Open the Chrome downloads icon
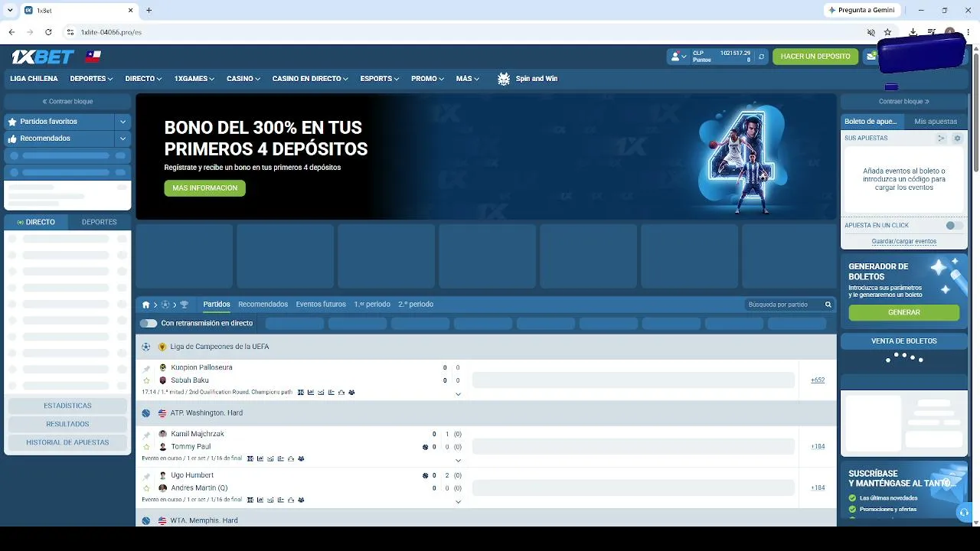The width and height of the screenshot is (980, 551). 913,32
